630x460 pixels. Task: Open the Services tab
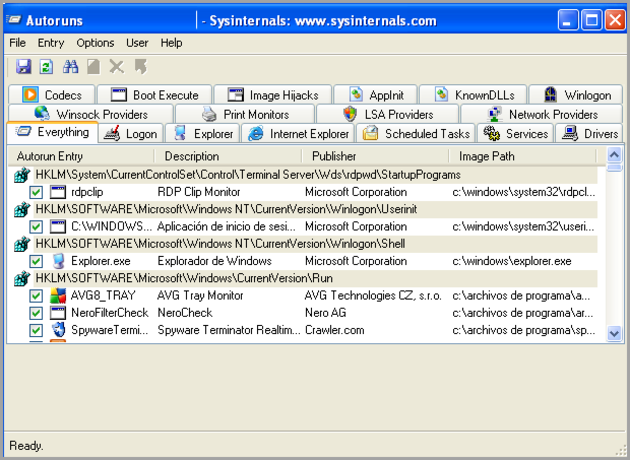point(515,133)
